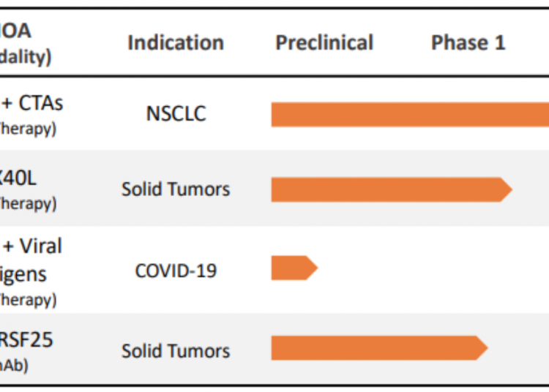Click the NSCLC orange progress bar

[410, 115]
